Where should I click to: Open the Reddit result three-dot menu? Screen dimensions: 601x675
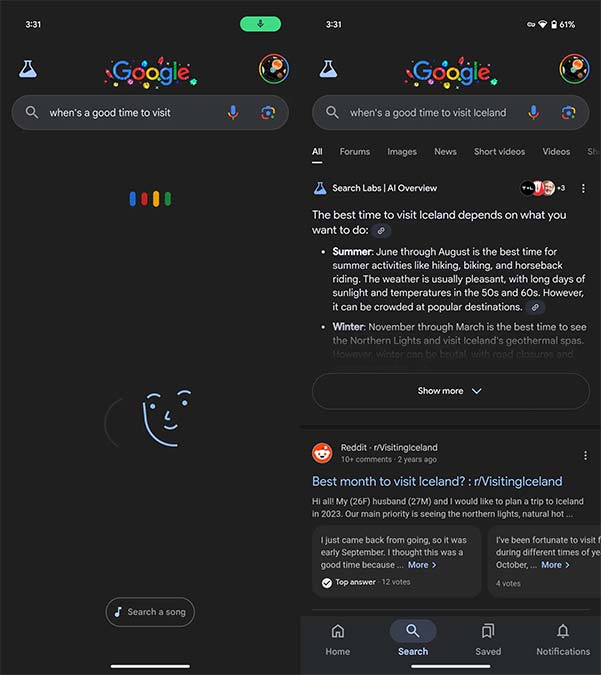point(585,455)
